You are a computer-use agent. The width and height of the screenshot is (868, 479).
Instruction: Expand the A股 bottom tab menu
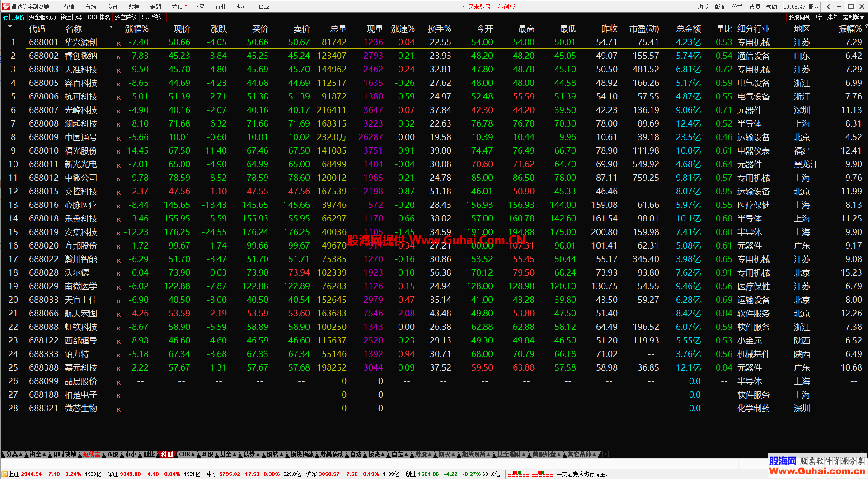113,454
